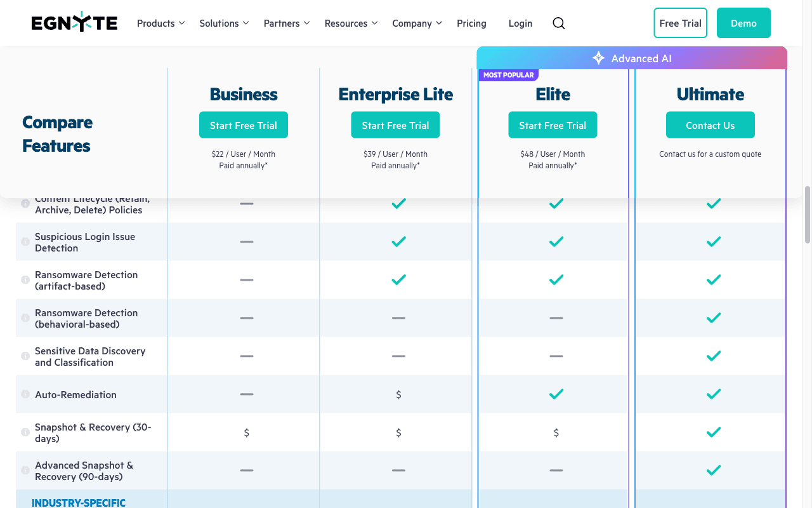Click the $48 / User / Month price

(x=553, y=154)
